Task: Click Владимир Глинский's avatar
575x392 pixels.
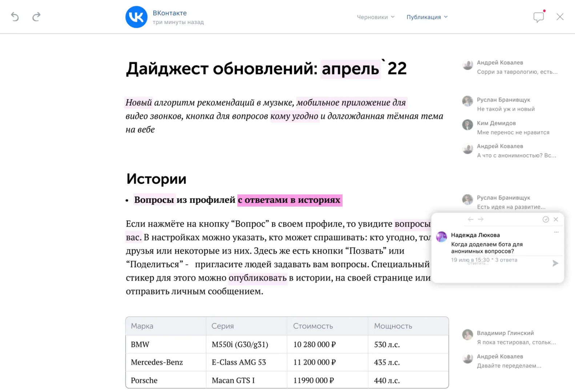Action: (x=467, y=335)
